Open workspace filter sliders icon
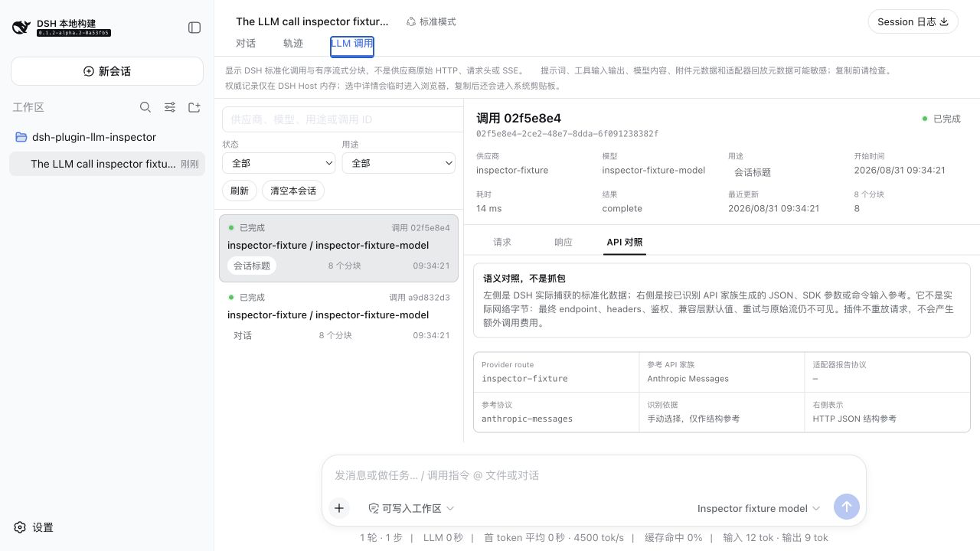 [170, 107]
